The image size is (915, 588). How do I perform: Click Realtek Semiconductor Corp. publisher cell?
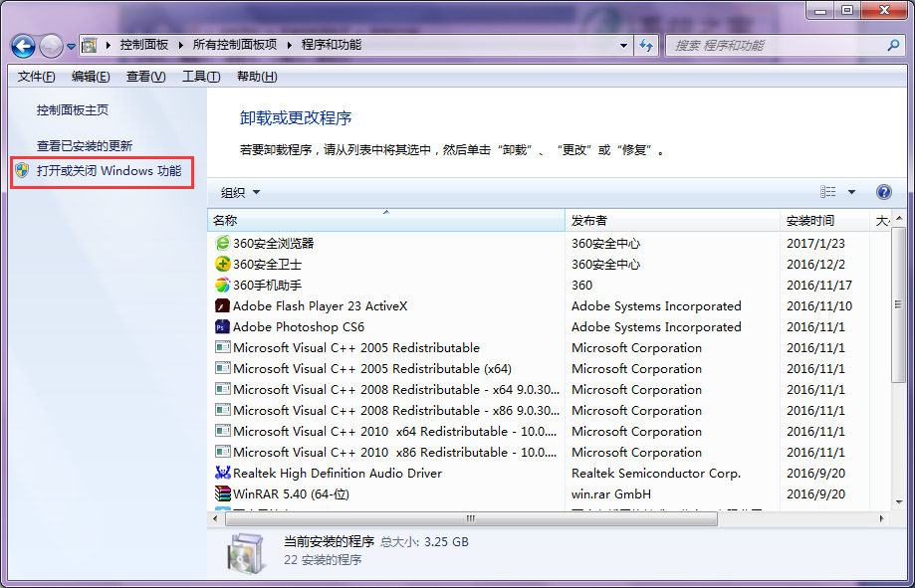pyautogui.click(x=656, y=473)
